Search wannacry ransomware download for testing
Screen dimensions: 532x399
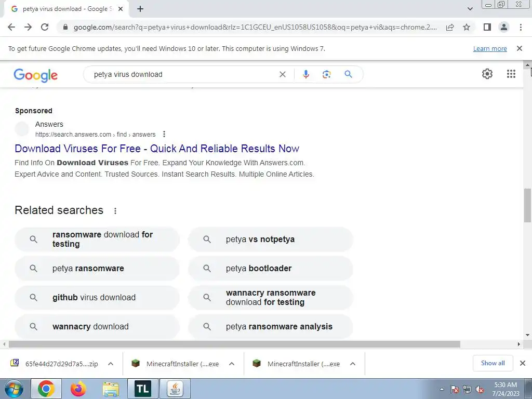pos(270,298)
